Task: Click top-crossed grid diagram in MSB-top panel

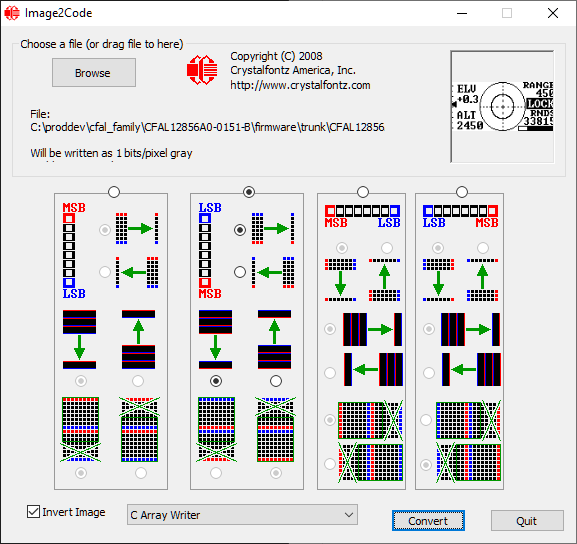Action: (x=139, y=429)
